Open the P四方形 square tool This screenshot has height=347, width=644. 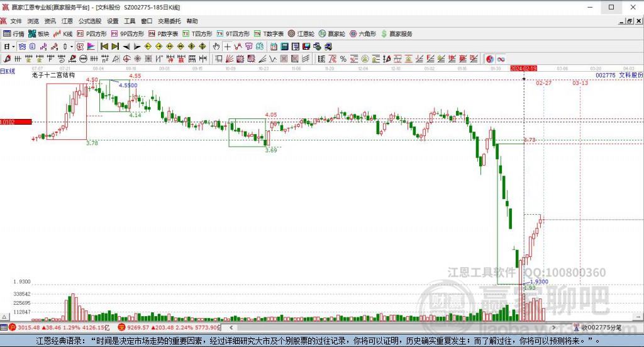pyautogui.click(x=92, y=34)
